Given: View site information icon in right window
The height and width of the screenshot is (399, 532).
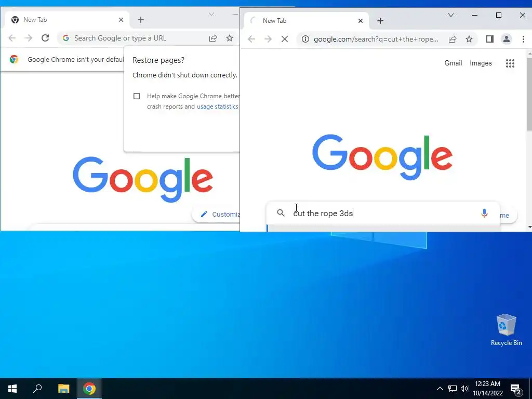Looking at the screenshot, I should 305,39.
